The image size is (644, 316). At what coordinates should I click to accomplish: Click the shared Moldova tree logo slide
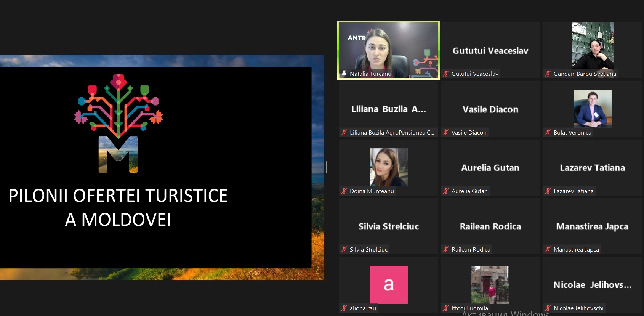pyautogui.click(x=119, y=122)
